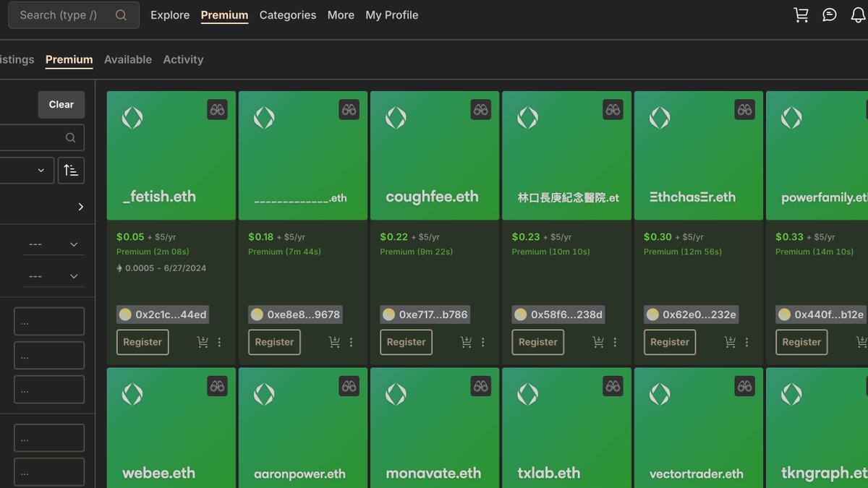Viewport: 868px width, 488px height.
Task: Open more options for coughfee.eth
Action: pos(483,342)
